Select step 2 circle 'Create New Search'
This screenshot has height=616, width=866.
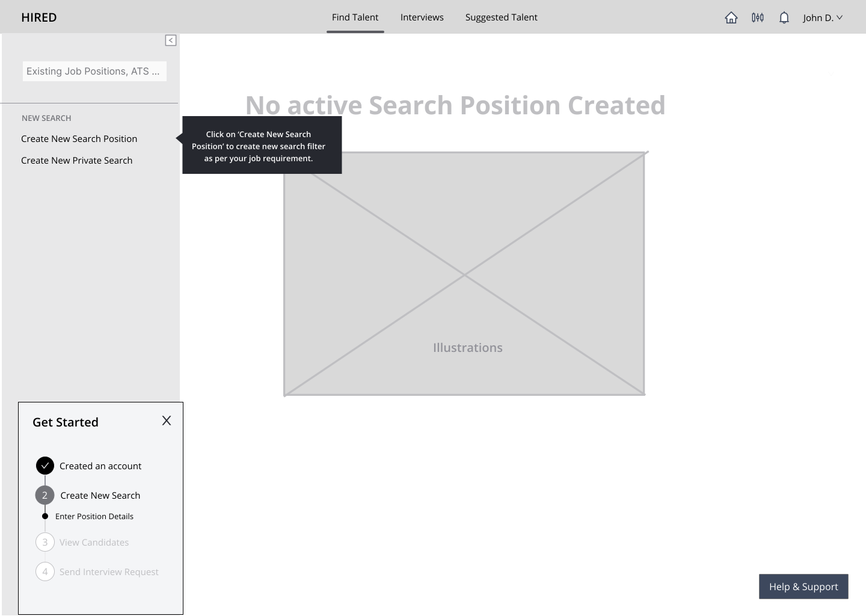45,494
